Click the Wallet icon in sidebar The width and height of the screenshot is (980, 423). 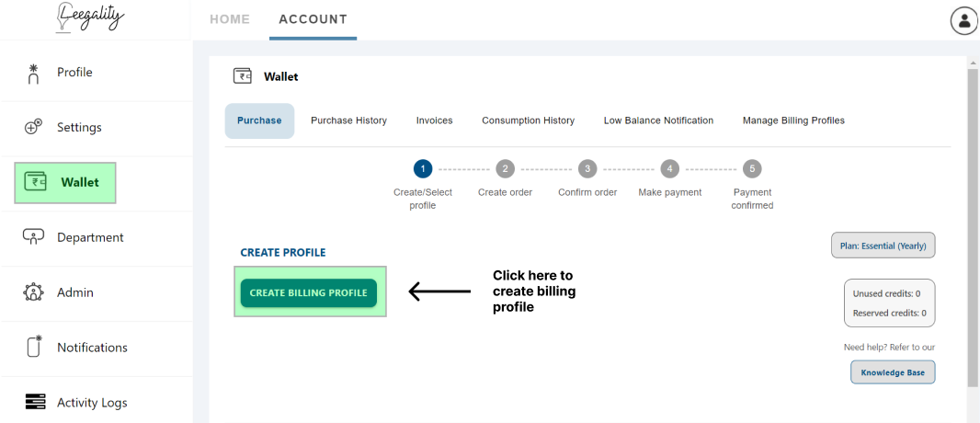pyautogui.click(x=37, y=182)
